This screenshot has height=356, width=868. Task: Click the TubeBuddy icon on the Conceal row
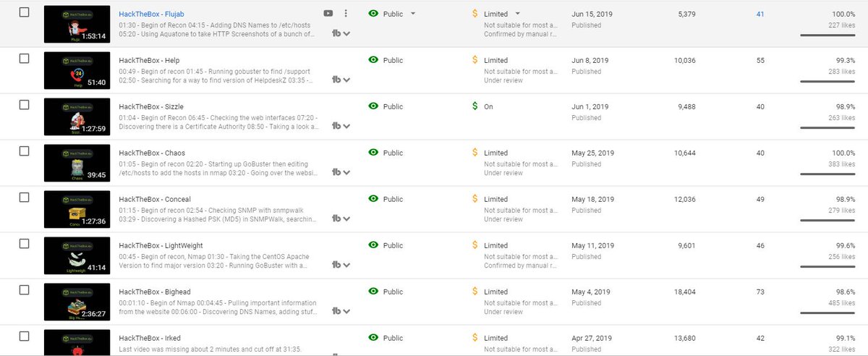[336, 219]
